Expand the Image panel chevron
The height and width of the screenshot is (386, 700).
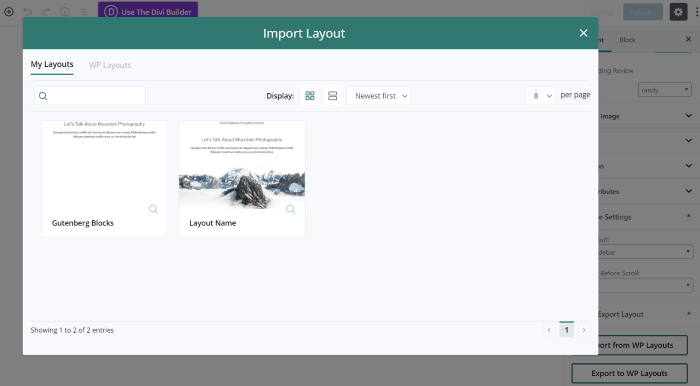coord(688,116)
